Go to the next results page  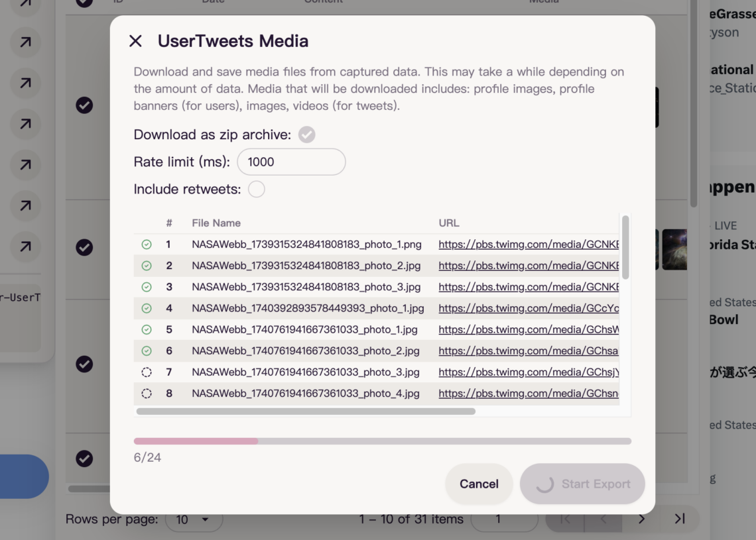[x=641, y=519]
